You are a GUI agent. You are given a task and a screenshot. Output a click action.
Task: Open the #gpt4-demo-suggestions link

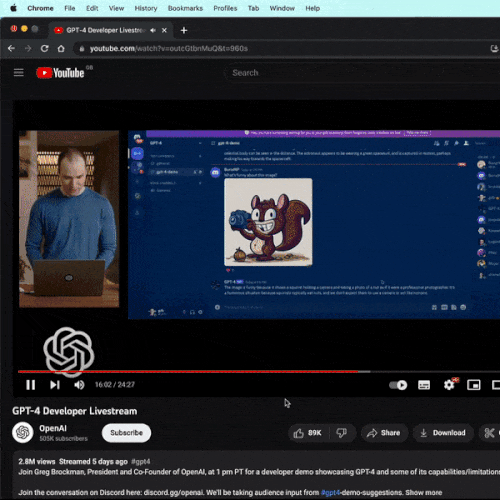click(362, 492)
